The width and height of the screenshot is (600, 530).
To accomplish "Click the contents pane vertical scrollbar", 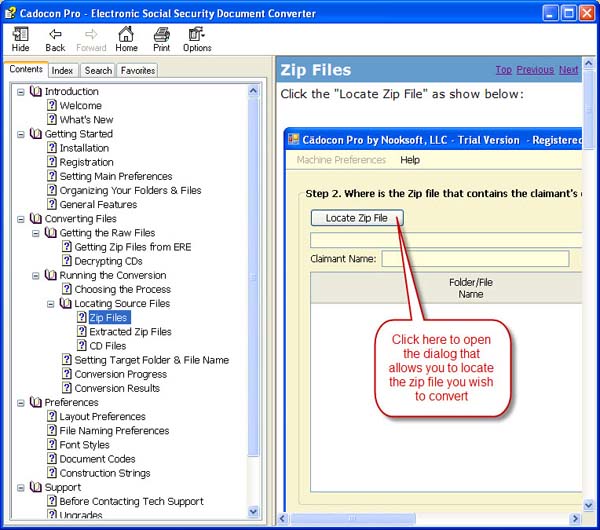I will (253, 300).
